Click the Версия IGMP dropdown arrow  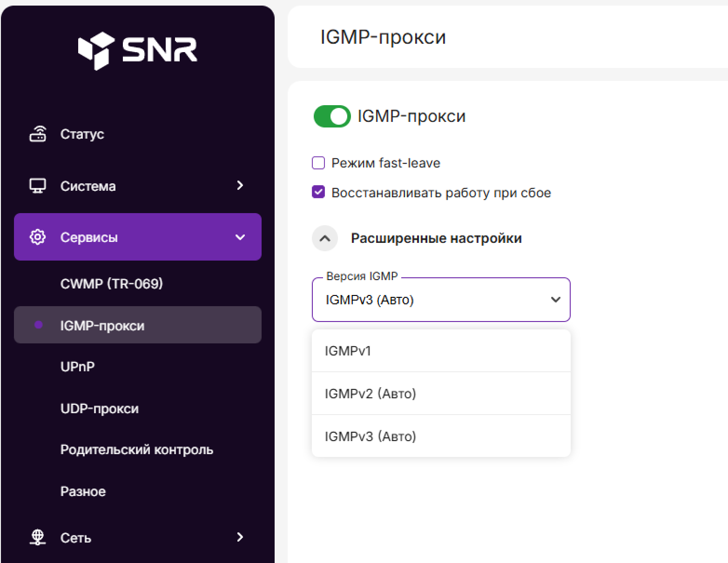pyautogui.click(x=555, y=300)
